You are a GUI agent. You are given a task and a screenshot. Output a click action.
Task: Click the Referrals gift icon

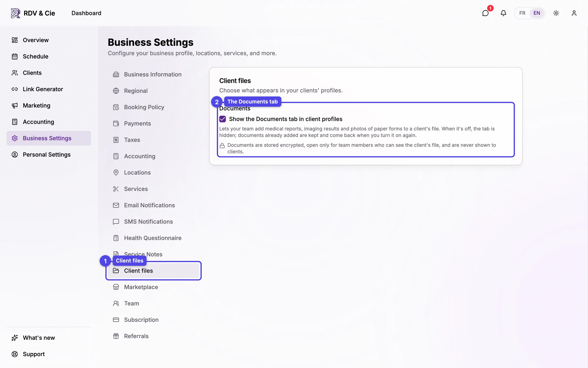tap(116, 336)
